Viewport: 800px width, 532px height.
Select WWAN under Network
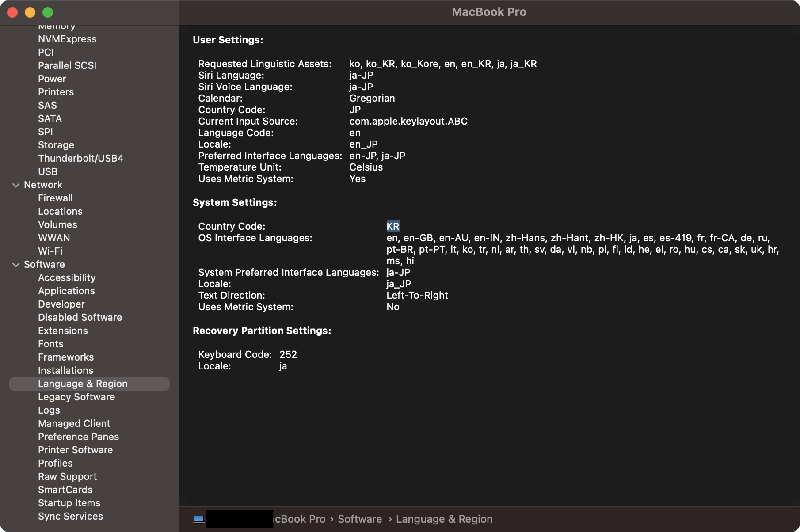[x=54, y=238]
